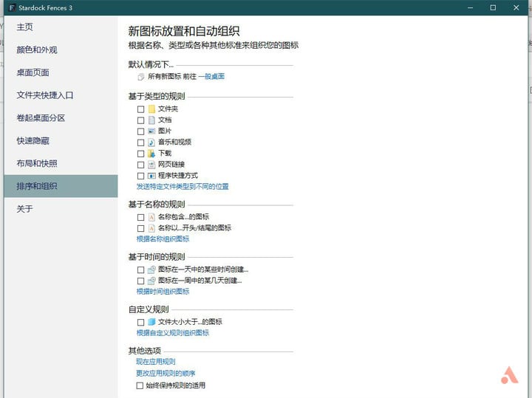Click the icon beside 名称以...开头/结尾的图标

[151, 228]
